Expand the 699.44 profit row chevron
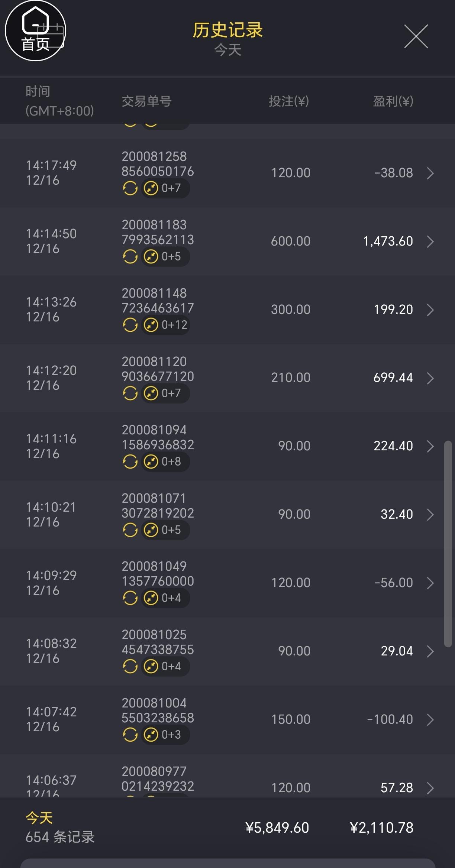The image size is (455, 868). pos(430,378)
